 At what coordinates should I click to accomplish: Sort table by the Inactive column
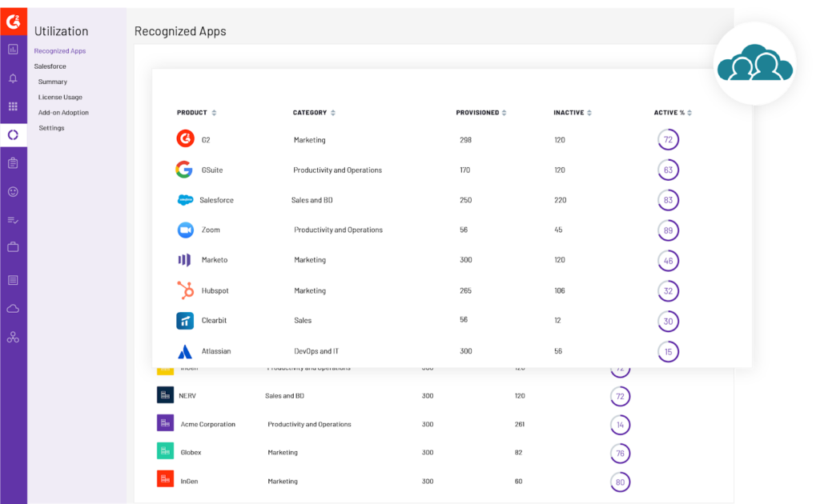(573, 113)
